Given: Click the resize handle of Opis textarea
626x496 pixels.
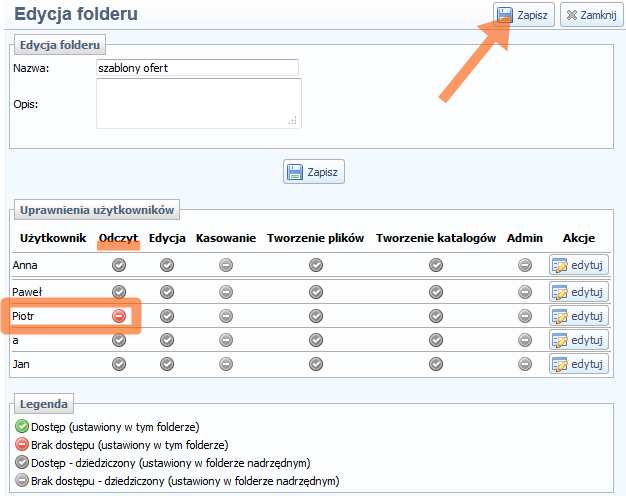Looking at the screenshot, I should point(293,122).
